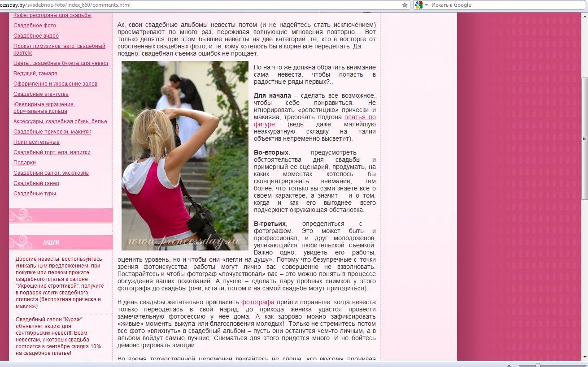
Task: Open 'Свадебные прически, макияж' link
Action: (x=52, y=132)
